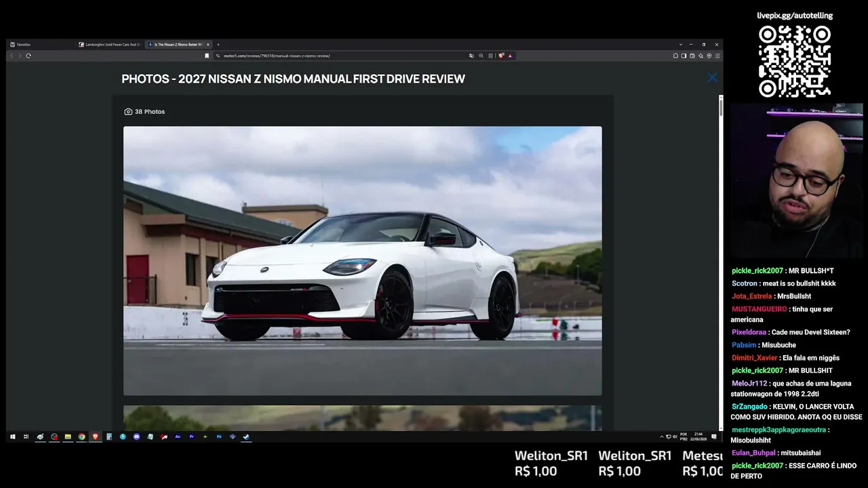Open the Windows notification center icon
This screenshot has width=868, height=488.
click(714, 436)
